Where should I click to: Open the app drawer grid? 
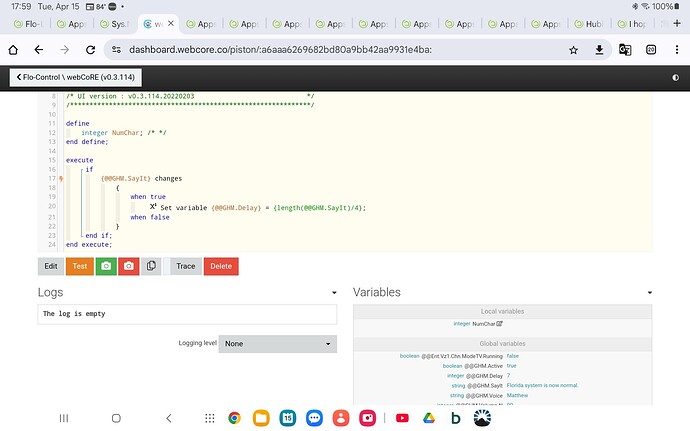tap(210, 418)
